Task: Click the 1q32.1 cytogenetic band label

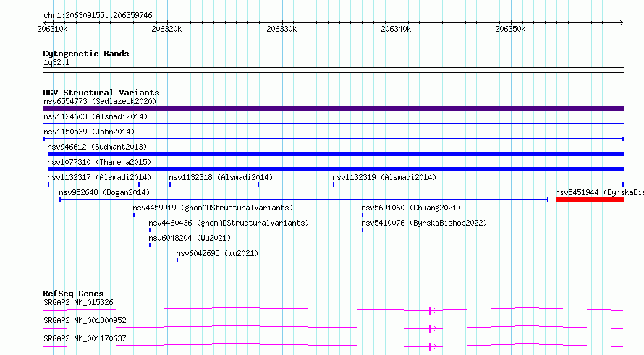Action: 56,63
